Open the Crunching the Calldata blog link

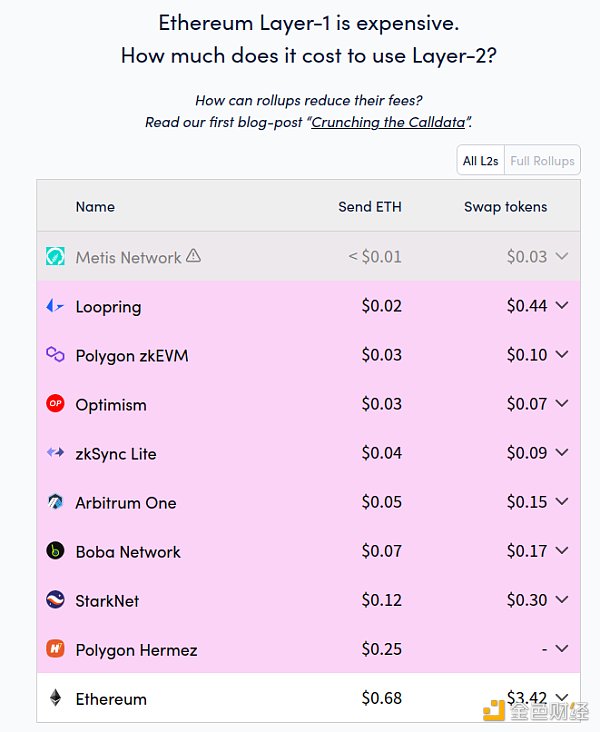pos(388,122)
